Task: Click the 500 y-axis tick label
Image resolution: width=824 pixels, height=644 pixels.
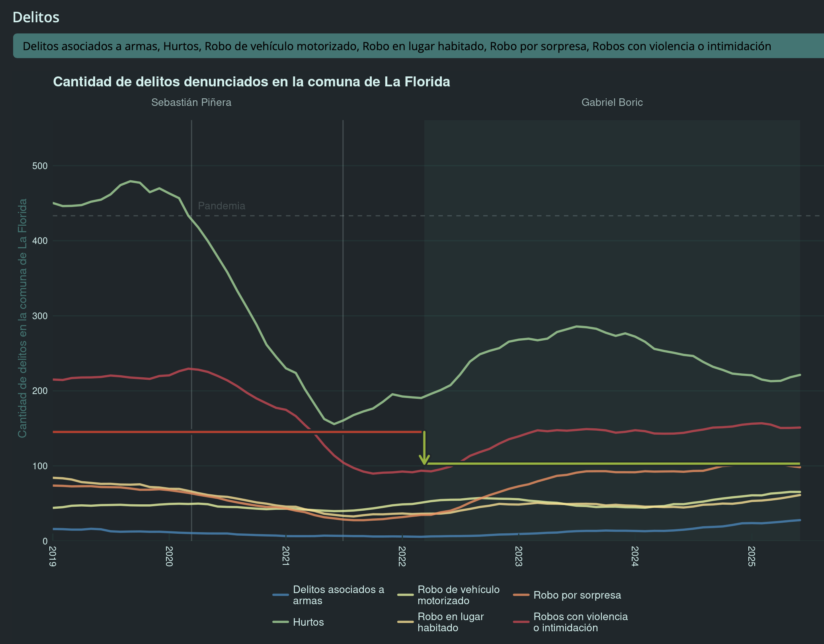Action: point(40,166)
